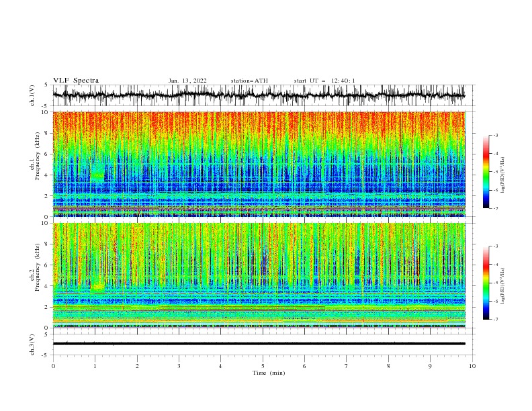Click the "station=ATH" header label
This screenshot has height=411, width=532.
pyautogui.click(x=249, y=81)
